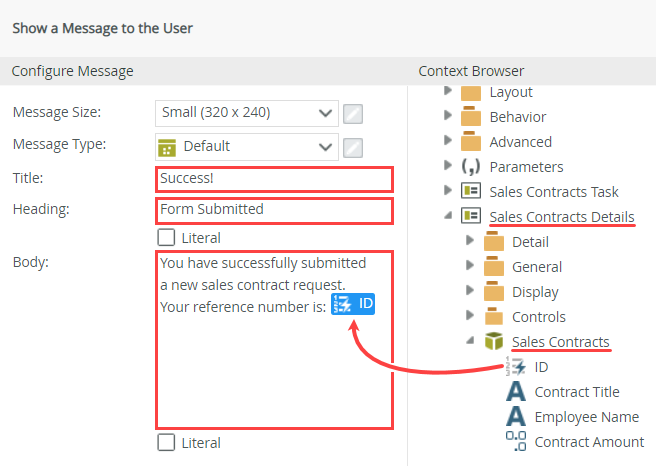
Task: Select the General tree label
Action: click(x=537, y=267)
